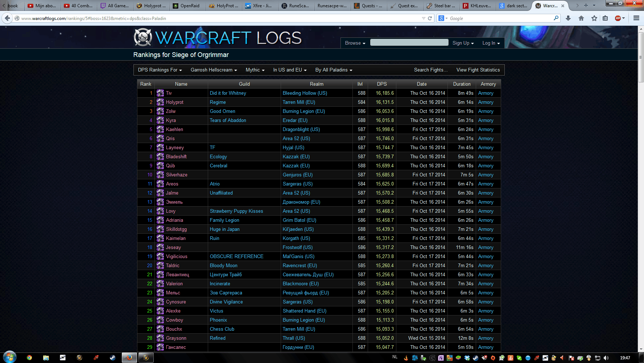Image resolution: width=644 pixels, height=363 pixels.
Task: Open the Firefox hamburger menu
Action: click(636, 18)
